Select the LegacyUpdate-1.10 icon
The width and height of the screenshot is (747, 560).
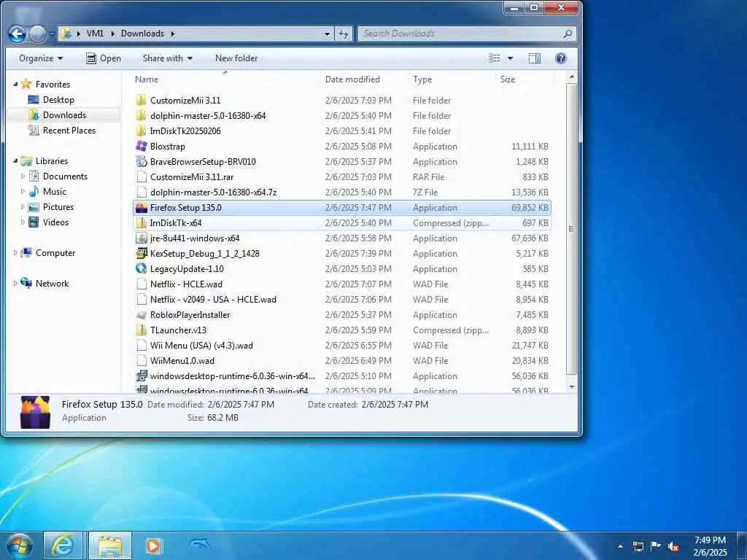(141, 268)
